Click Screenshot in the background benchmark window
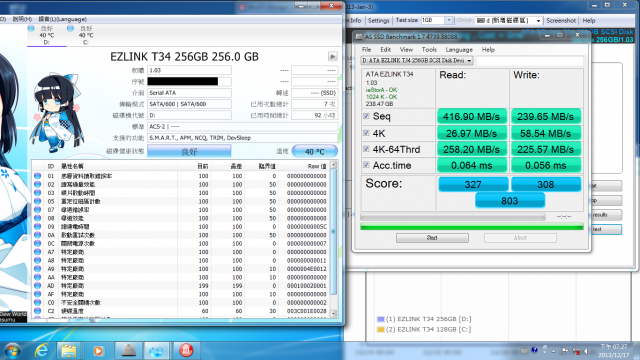The height and width of the screenshot is (360, 640). coord(561,20)
